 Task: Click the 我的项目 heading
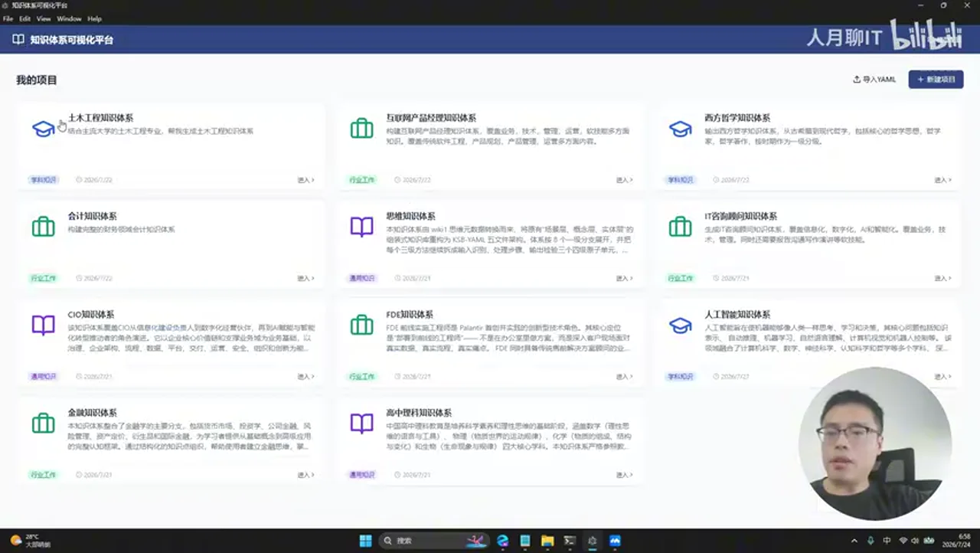click(37, 80)
